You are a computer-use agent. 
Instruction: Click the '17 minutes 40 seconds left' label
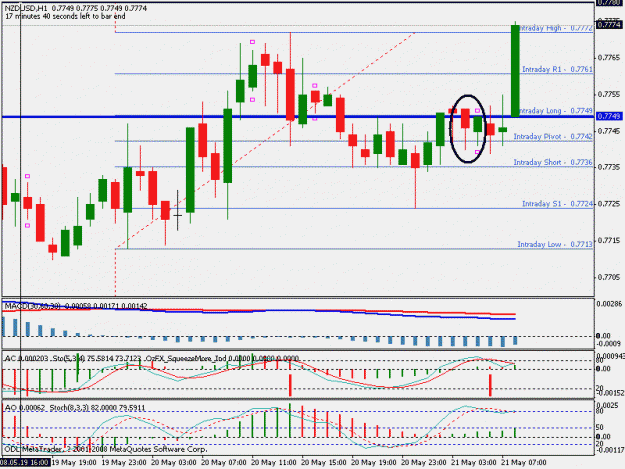[x=65, y=16]
